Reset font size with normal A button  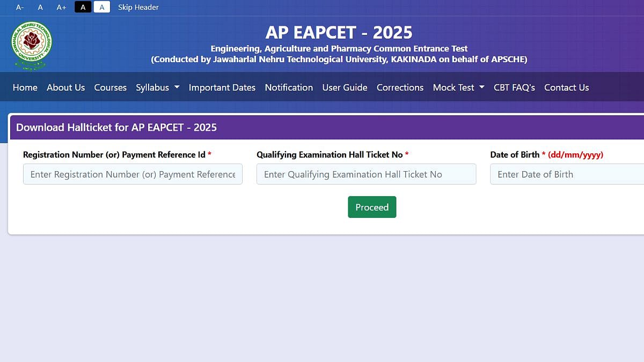pos(40,8)
